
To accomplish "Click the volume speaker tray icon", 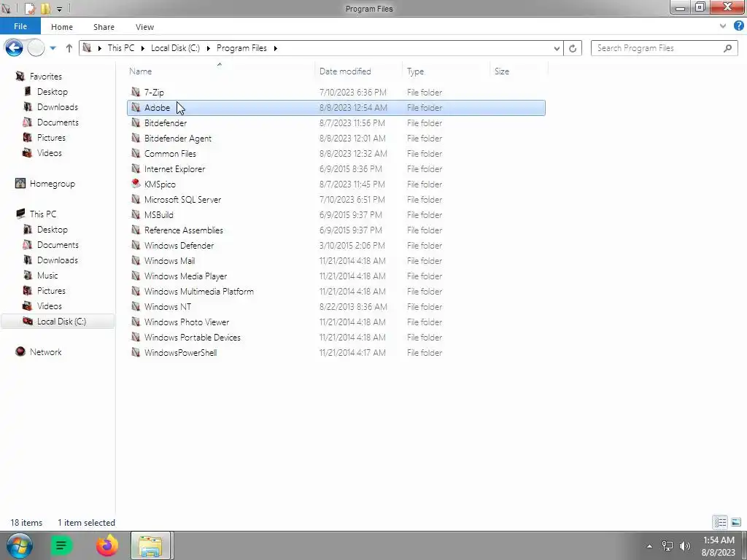I will click(x=684, y=546).
